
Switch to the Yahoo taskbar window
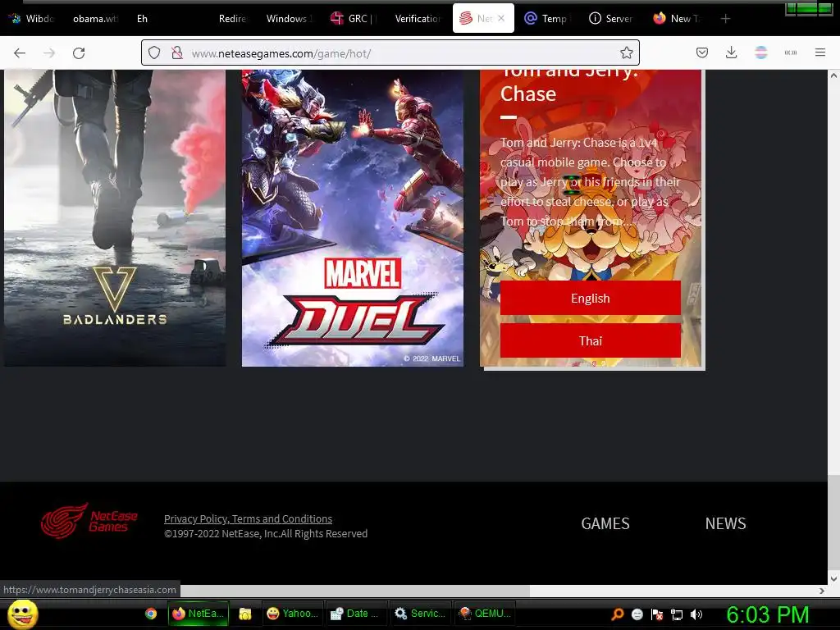[x=293, y=614]
